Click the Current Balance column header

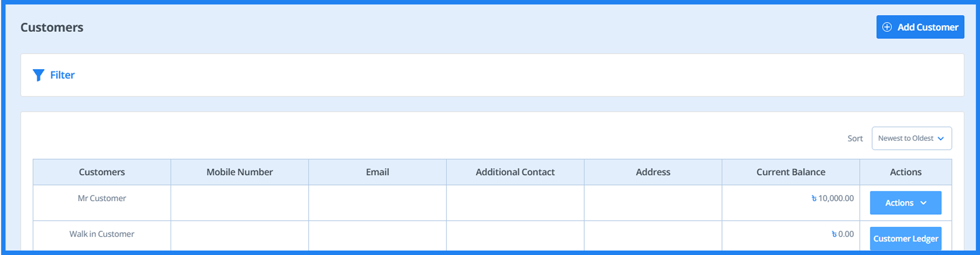[791, 172]
